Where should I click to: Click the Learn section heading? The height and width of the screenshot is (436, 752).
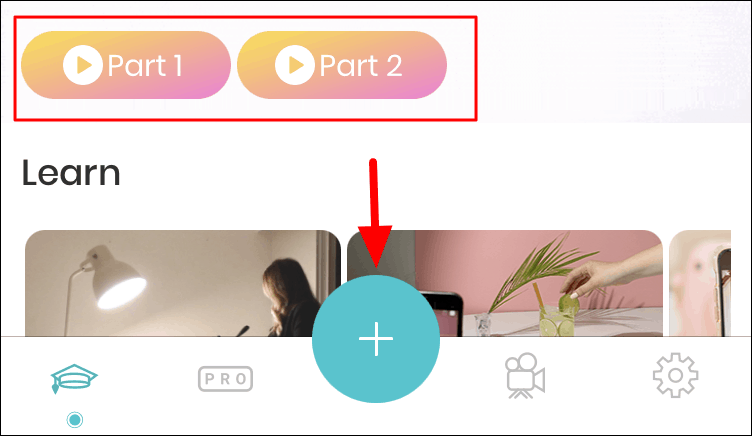pyautogui.click(x=71, y=173)
